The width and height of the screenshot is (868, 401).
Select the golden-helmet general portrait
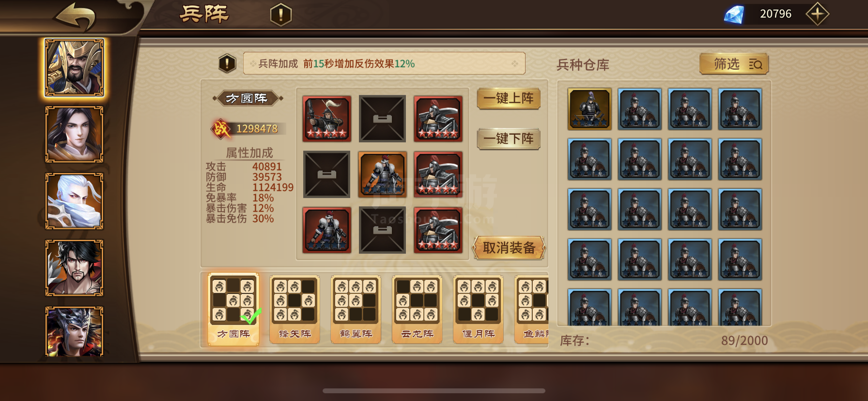tap(74, 68)
